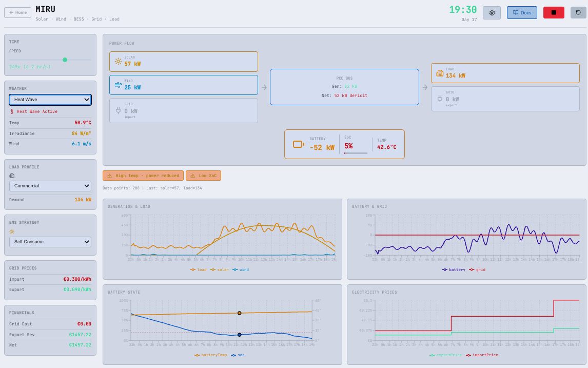This screenshot has height=368, width=588.
Task: Click the MIRU application title
Action: click(45, 9)
